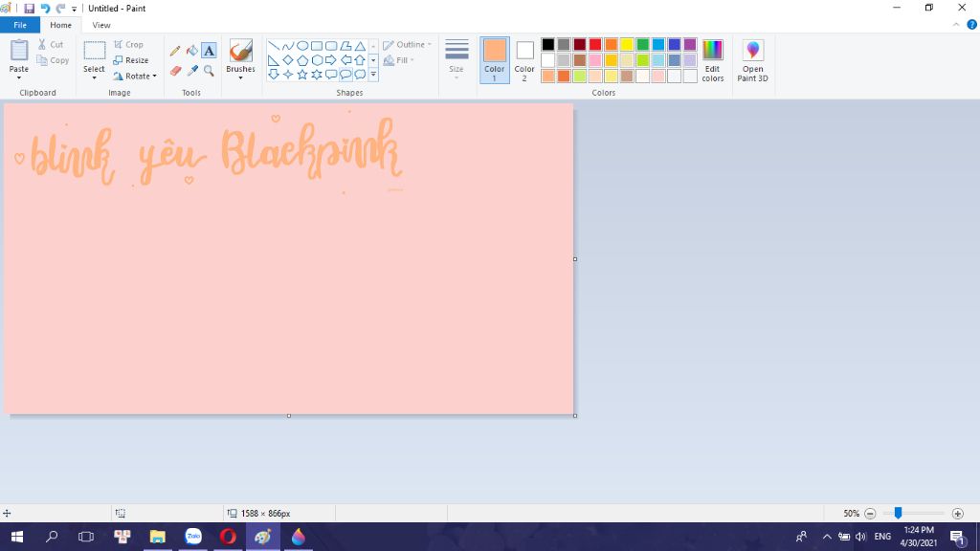Open File Explorer from the taskbar
Viewport: 980px width, 551px height.
(158, 537)
